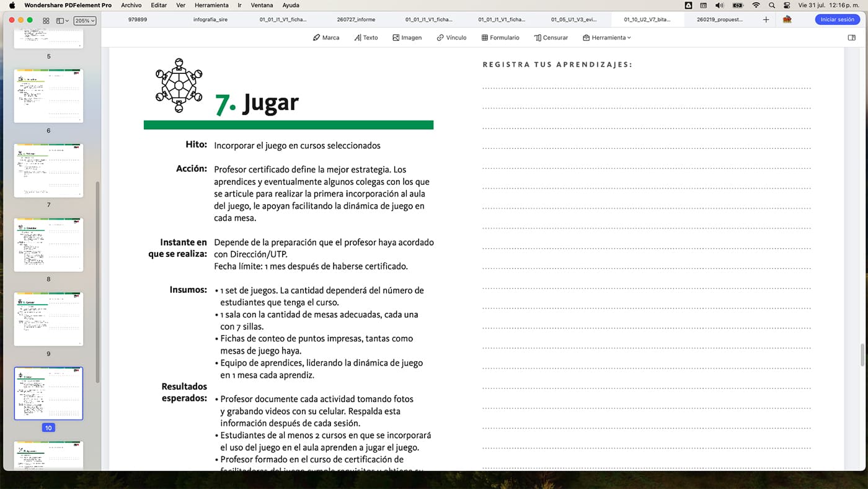Switch to the infografia_sire tab
This screenshot has height=489, width=868.
tap(210, 20)
